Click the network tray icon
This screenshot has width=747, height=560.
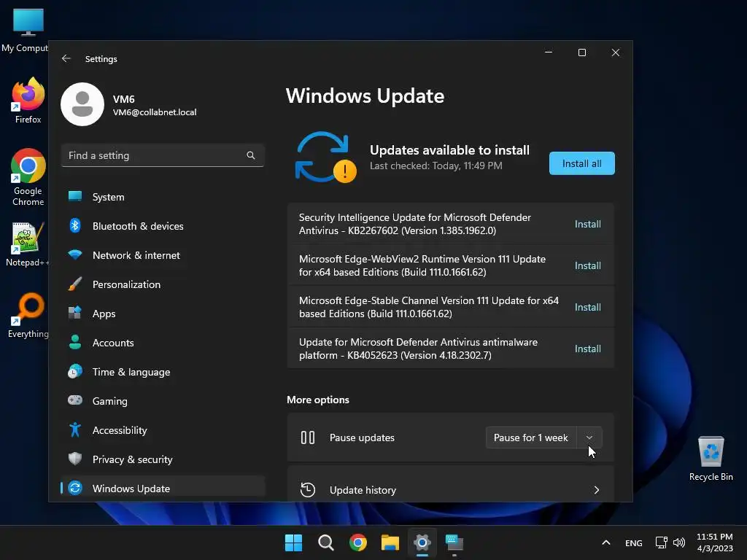click(x=661, y=542)
